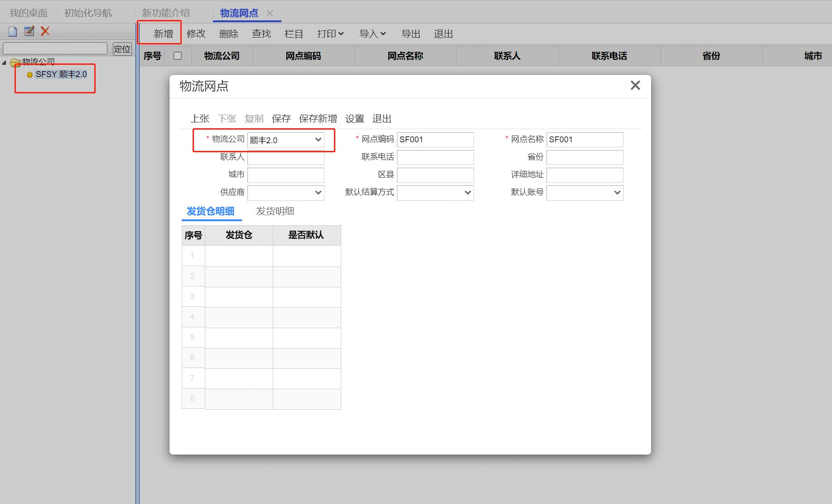Click the 网点名称 column header

[406, 56]
